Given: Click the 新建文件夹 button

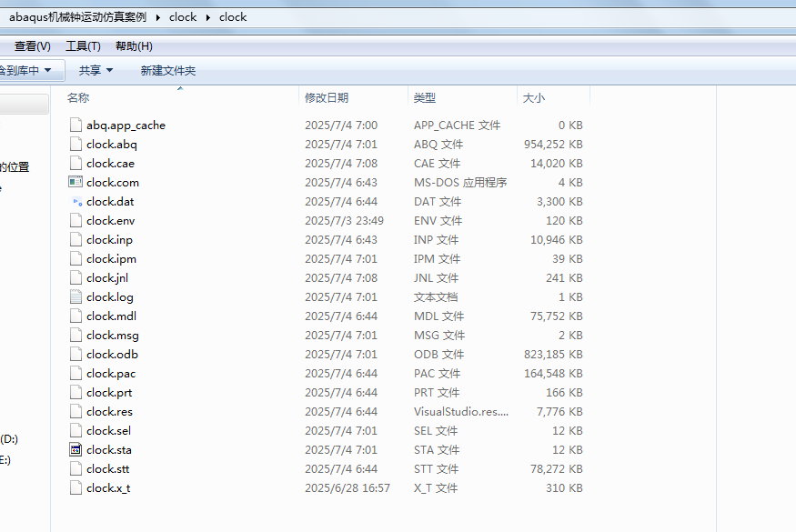Looking at the screenshot, I should (168, 71).
